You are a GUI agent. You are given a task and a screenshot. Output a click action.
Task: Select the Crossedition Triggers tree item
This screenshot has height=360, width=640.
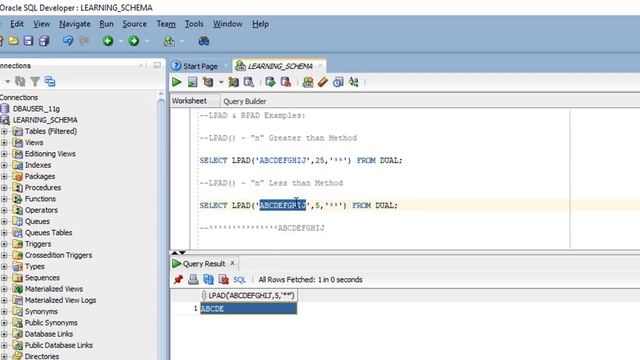point(58,255)
